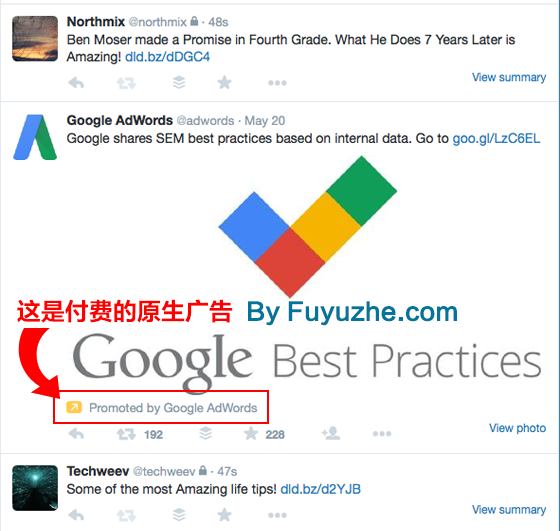Follow Google AdWords via add-person icon
Screen dimensions: 560x531
pos(331,433)
